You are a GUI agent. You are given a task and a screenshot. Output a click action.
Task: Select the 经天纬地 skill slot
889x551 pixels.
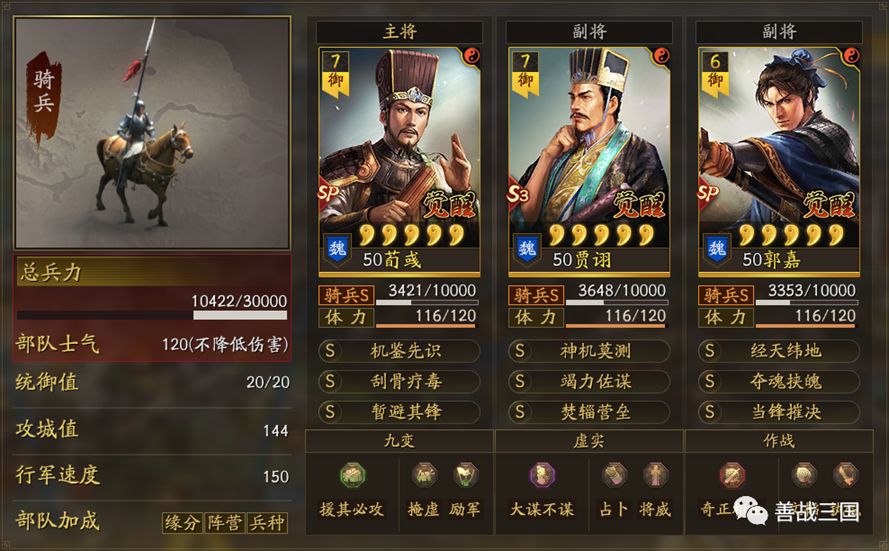tap(779, 351)
